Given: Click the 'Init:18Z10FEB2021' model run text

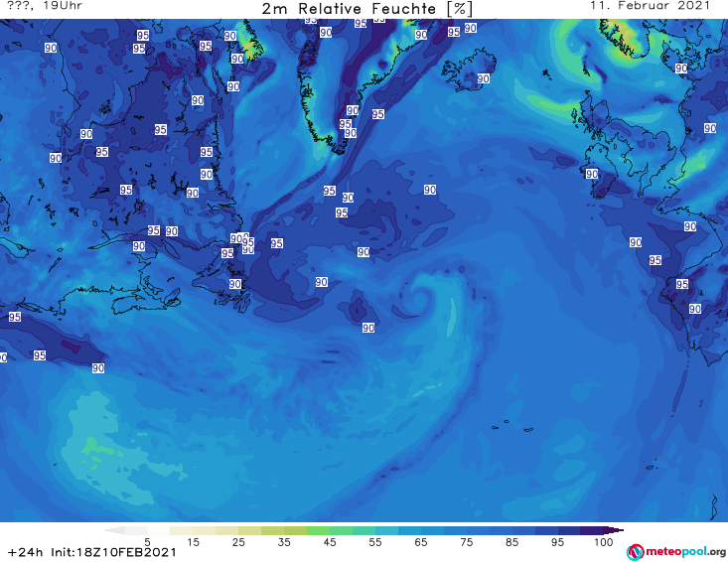Looking at the screenshot, I should [x=114, y=552].
